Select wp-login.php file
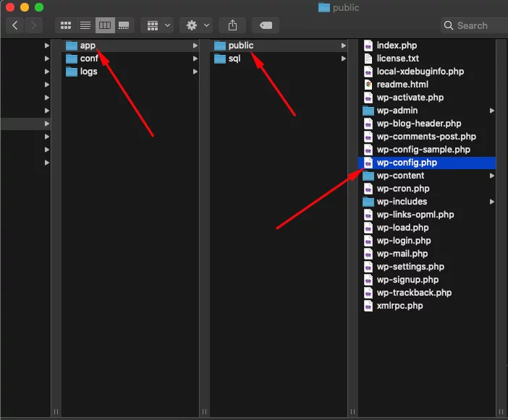Screen dimensions: 508x420 tap(427, 241)
